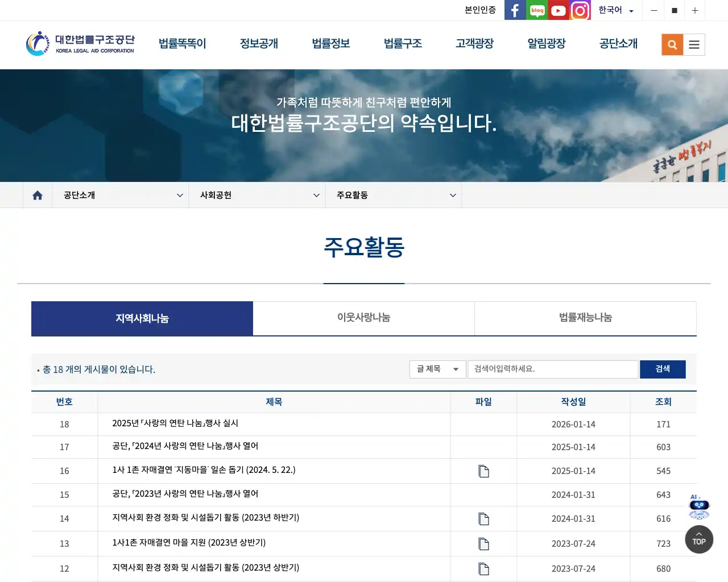The height and width of the screenshot is (582, 728).
Task: Open post 2025년 사랑의 연탄 나눔 행사 실시
Action: point(175,423)
